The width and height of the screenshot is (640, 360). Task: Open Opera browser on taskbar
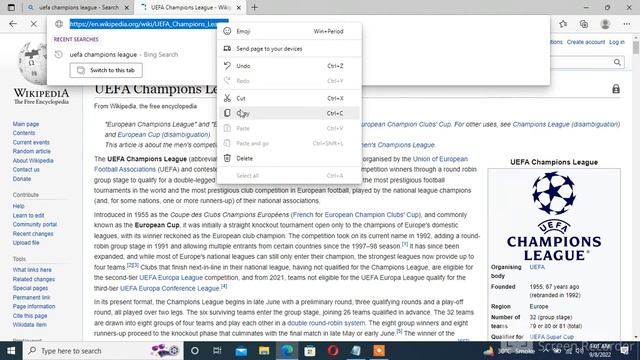[x=333, y=351]
